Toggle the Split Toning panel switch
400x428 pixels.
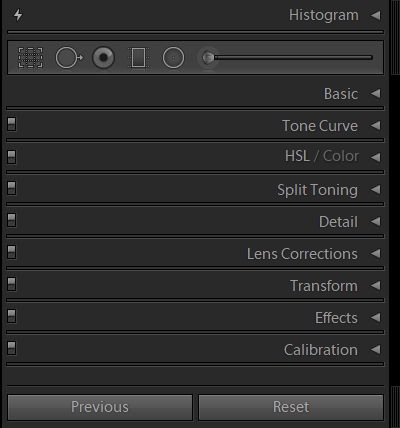tap(12, 188)
